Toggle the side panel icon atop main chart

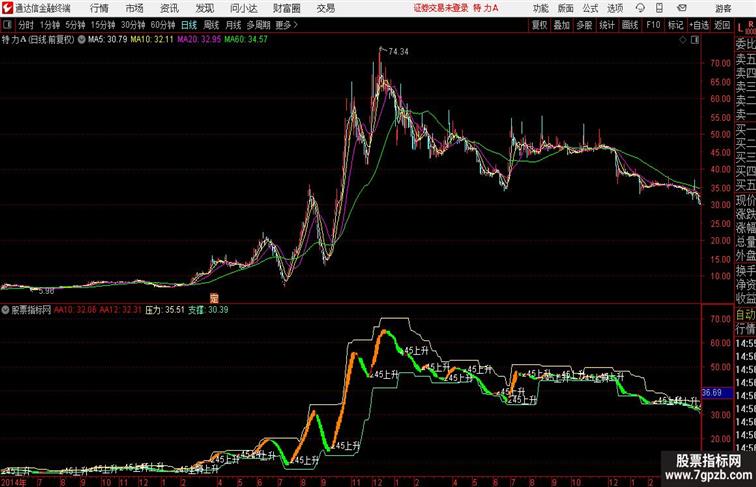coord(695,40)
